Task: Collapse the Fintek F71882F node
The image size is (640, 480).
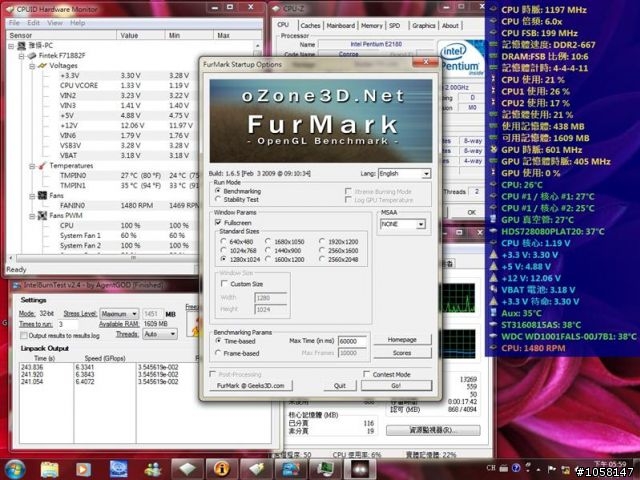Action: (x=22, y=56)
